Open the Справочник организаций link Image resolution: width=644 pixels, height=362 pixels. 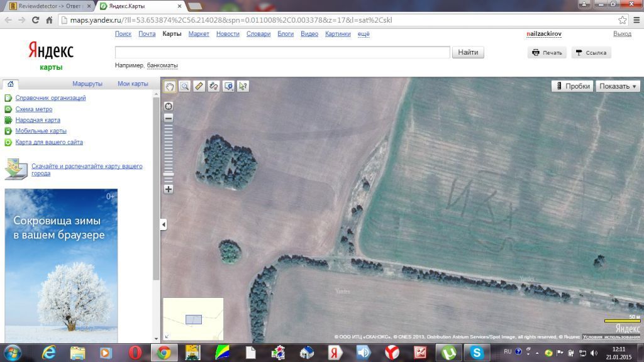(x=50, y=98)
